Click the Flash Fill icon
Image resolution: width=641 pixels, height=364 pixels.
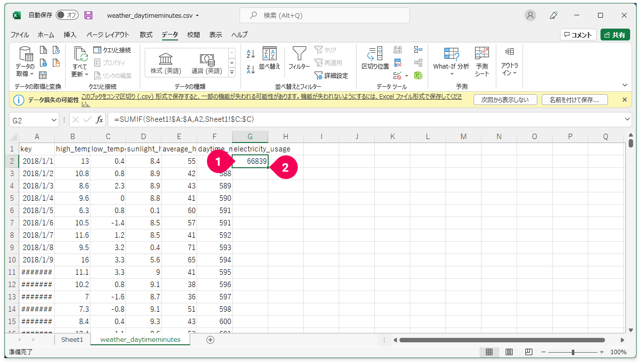click(398, 50)
